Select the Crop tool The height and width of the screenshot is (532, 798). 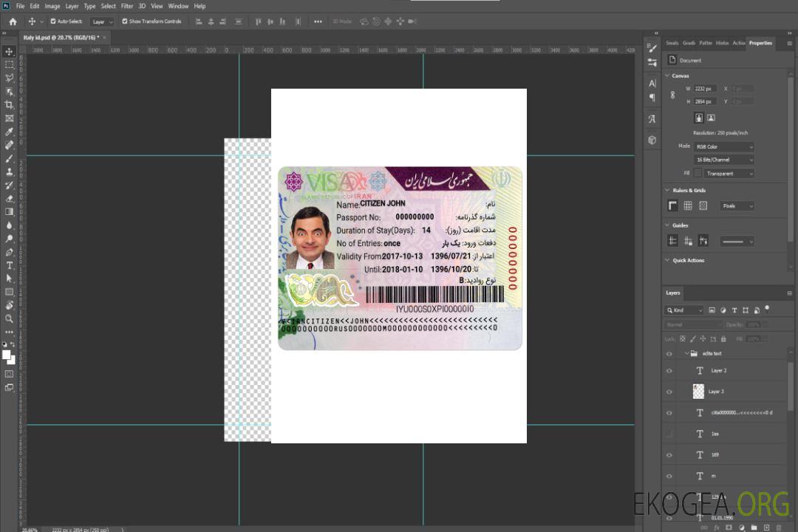(9, 105)
